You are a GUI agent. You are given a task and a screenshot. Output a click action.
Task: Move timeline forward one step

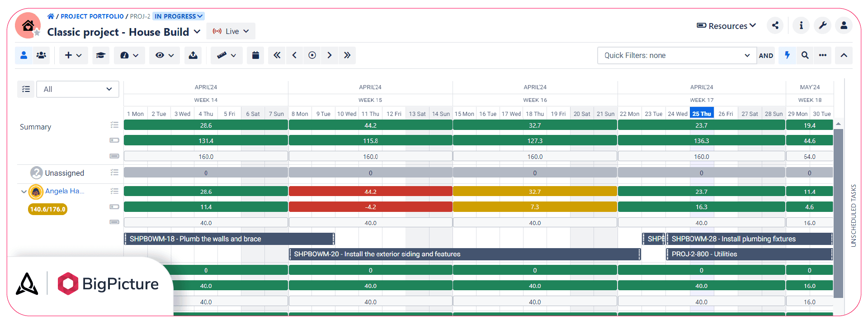330,55
